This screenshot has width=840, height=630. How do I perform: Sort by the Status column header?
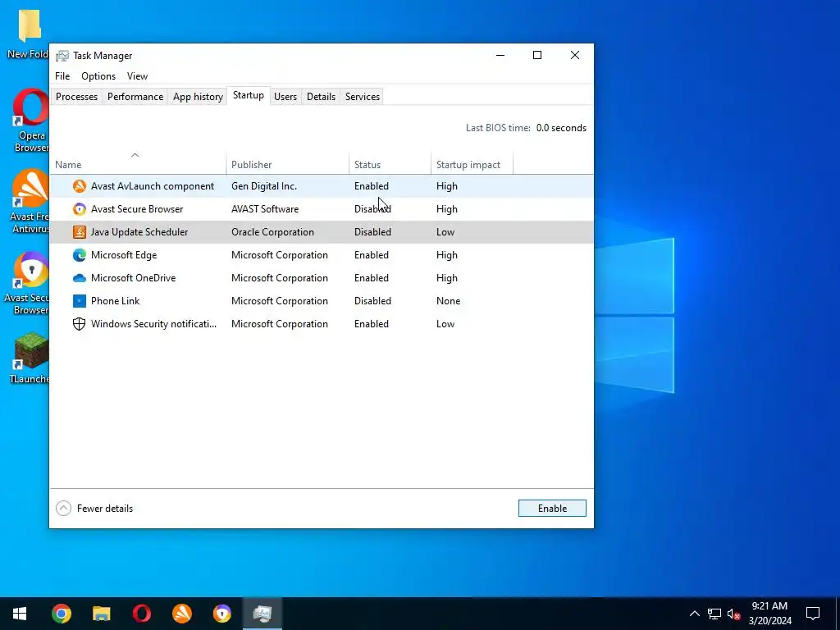coord(390,164)
